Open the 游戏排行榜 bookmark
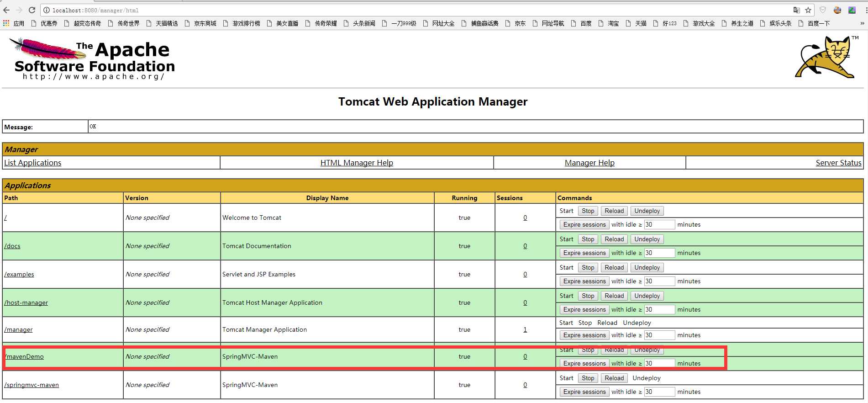This screenshot has height=403, width=868. pyautogui.click(x=242, y=23)
